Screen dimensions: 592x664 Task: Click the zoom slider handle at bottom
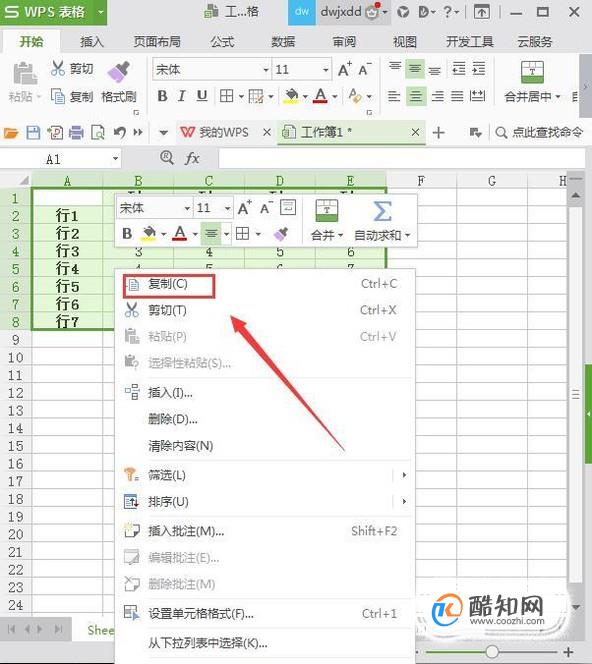[x=492, y=651]
